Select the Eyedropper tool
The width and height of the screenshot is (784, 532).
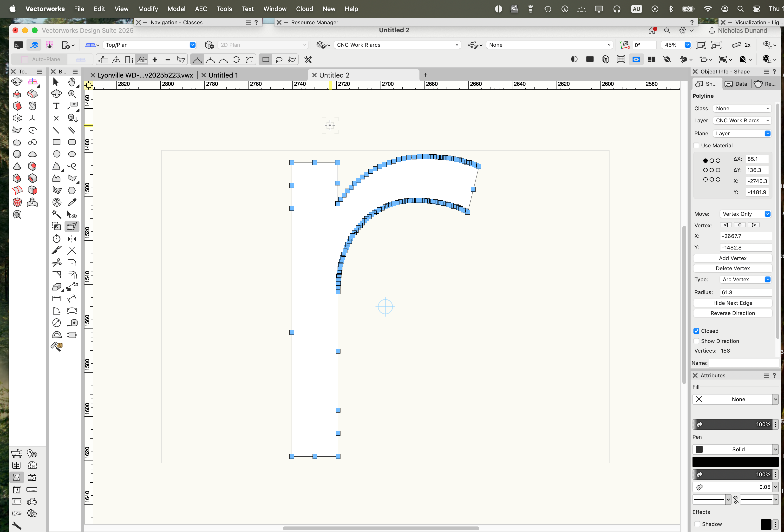point(72,202)
